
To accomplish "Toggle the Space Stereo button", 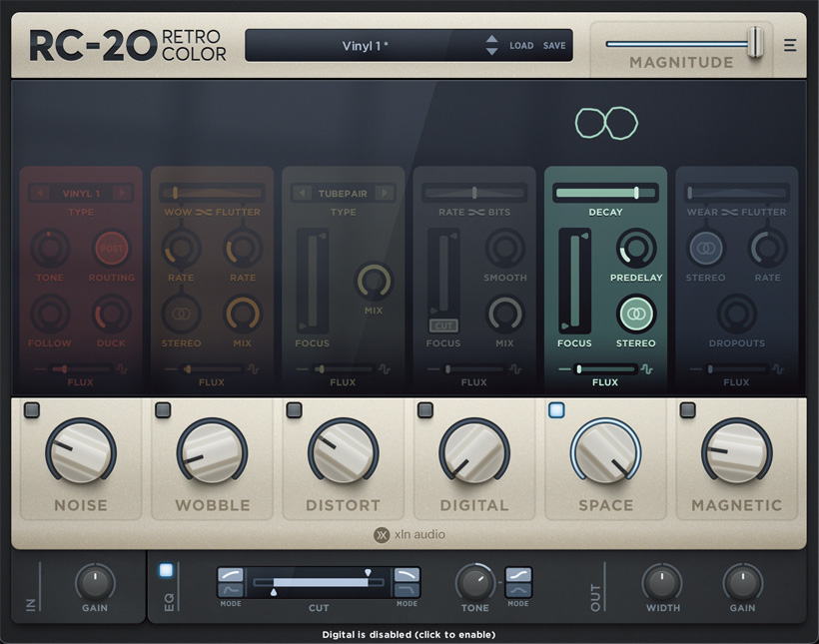I will [635, 314].
